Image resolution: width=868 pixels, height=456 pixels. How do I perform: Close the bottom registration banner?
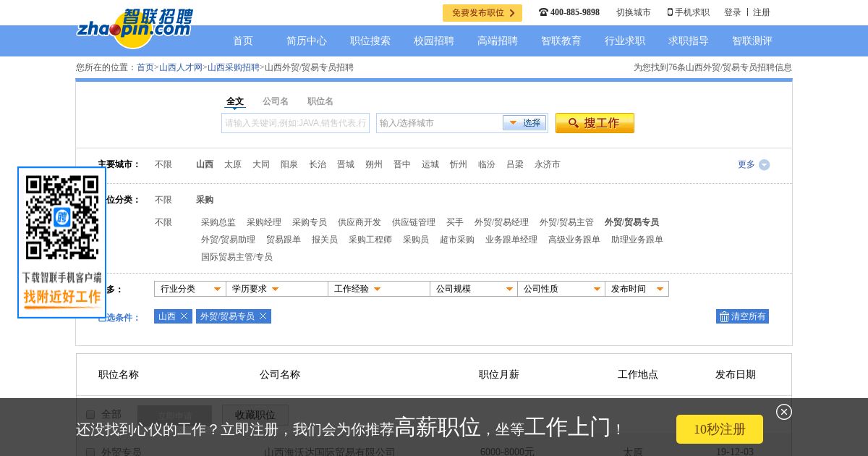[x=783, y=412]
